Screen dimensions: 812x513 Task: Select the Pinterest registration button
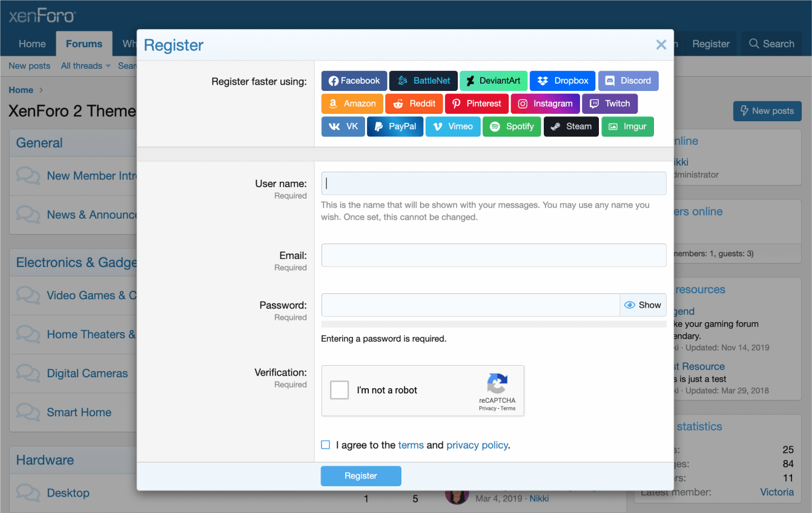(477, 104)
